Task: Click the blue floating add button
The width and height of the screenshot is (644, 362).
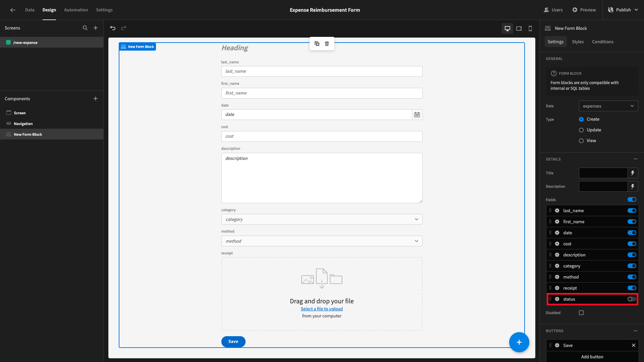Action: tap(519, 342)
